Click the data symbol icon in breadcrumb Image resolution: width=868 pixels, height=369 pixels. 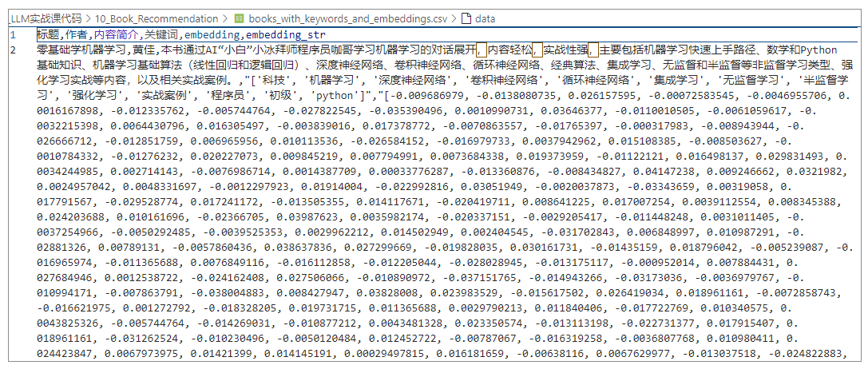pos(466,17)
